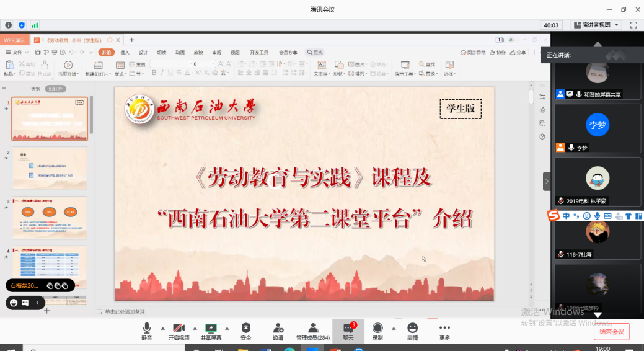Start meeting recording with 录制

coord(377,332)
